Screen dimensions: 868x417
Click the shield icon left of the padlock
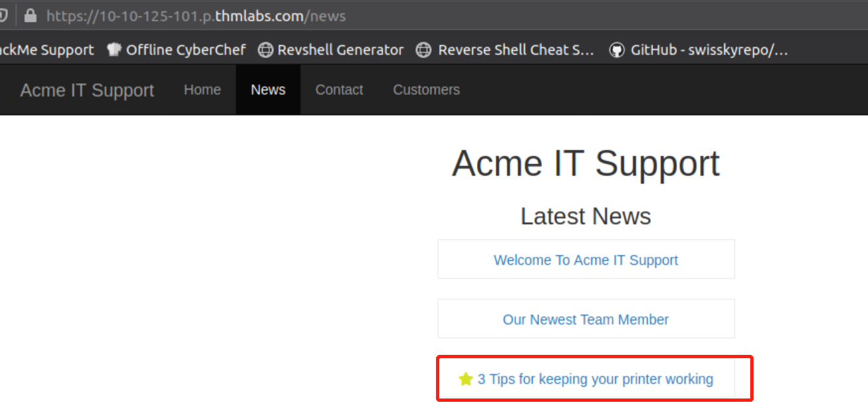[3, 16]
